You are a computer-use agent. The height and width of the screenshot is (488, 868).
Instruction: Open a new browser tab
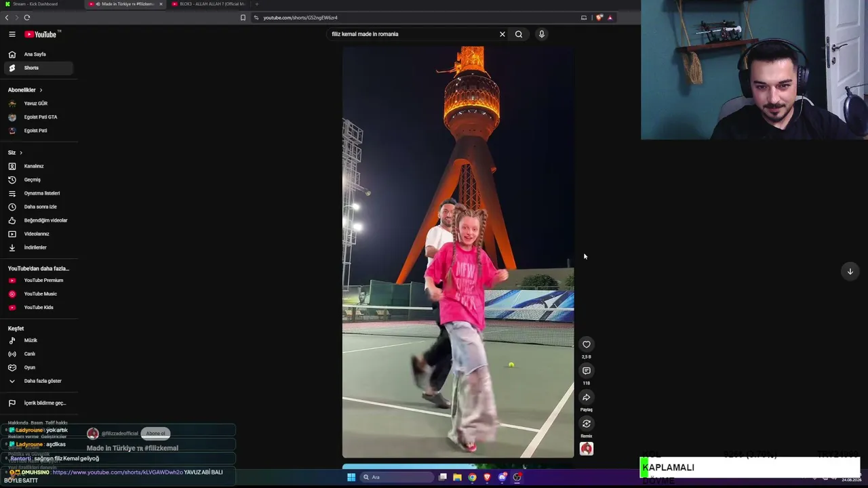click(256, 4)
